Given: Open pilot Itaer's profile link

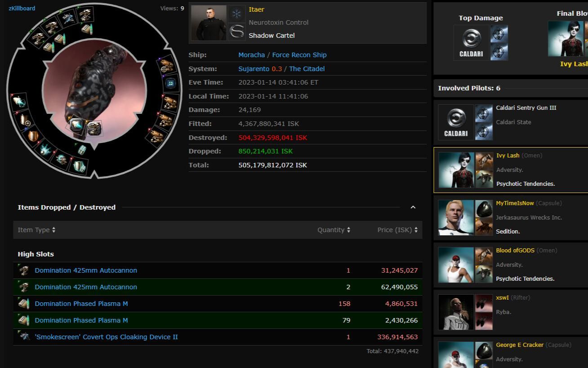Looking at the screenshot, I should pyautogui.click(x=257, y=9).
